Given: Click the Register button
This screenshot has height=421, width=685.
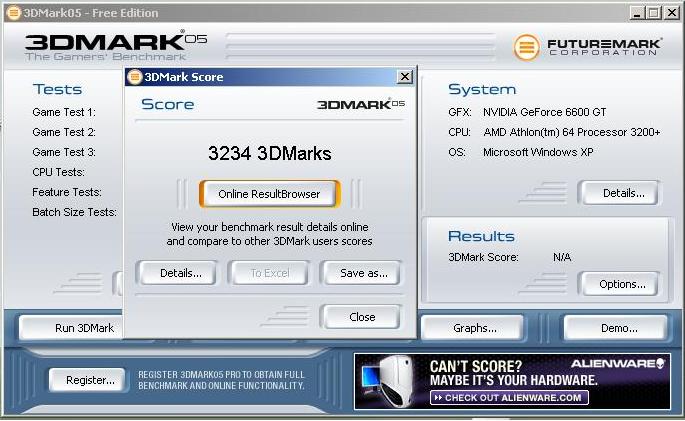Looking at the screenshot, I should coord(87,380).
